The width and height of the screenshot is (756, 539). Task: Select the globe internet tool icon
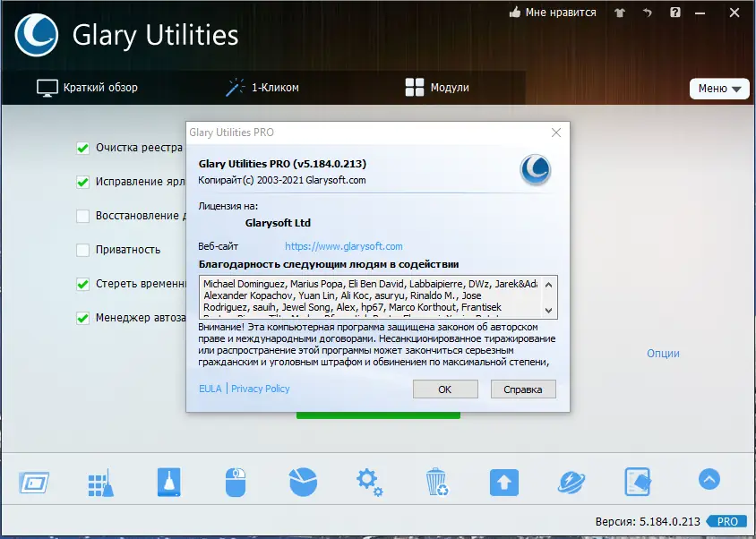571,480
